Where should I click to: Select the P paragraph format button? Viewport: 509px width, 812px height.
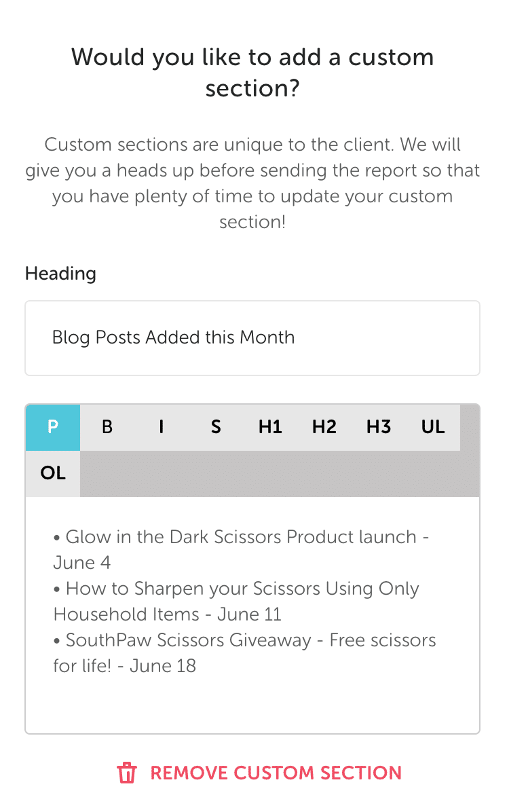point(53,428)
